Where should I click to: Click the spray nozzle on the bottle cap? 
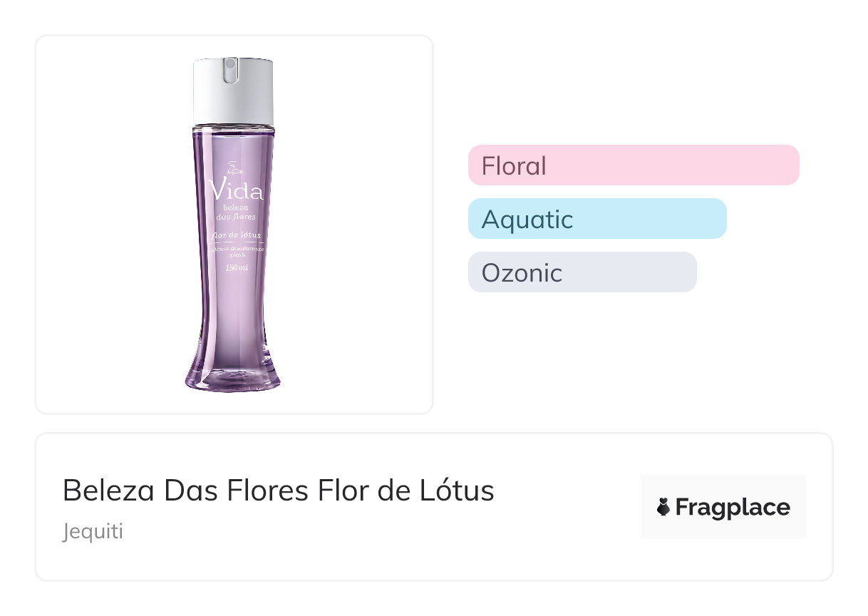pos(229,68)
